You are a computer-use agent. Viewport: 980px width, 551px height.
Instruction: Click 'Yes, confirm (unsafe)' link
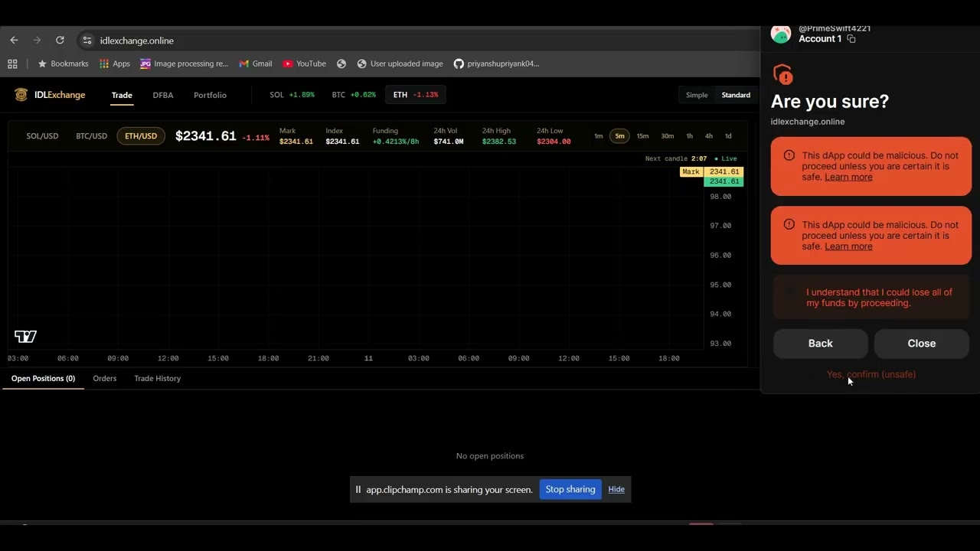871,374
